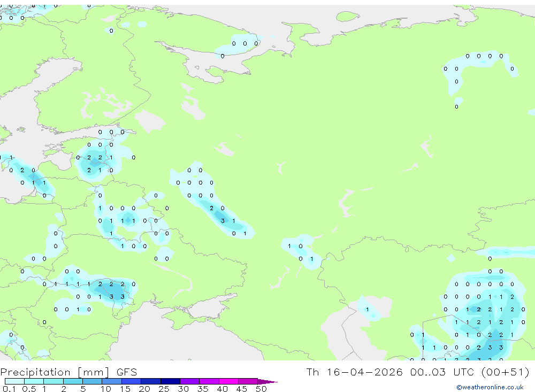Screen dimensions: 535x392
Task: Click the 35 legend scale label
Action: tap(203, 389)
